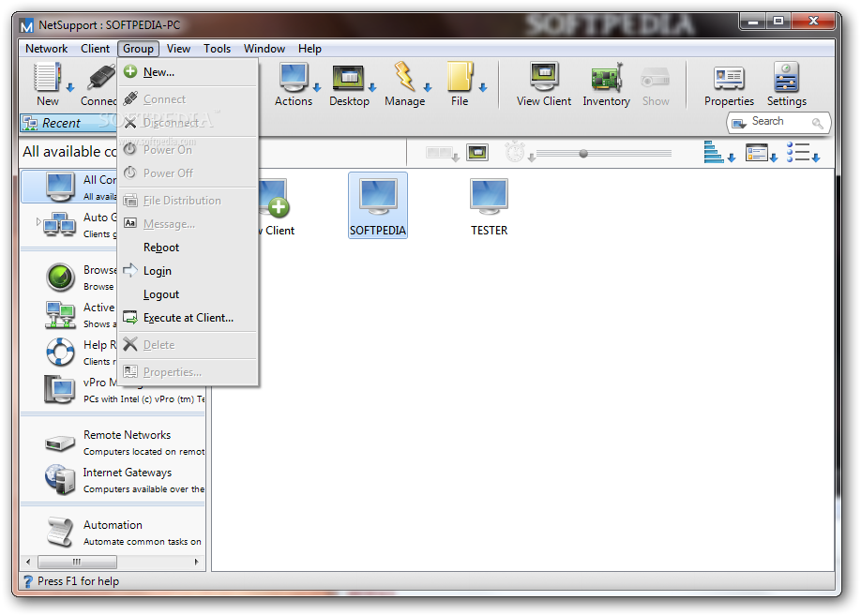This screenshot has width=861, height=616.
Task: Click the Help Requests lifebuoy icon
Action: point(60,352)
